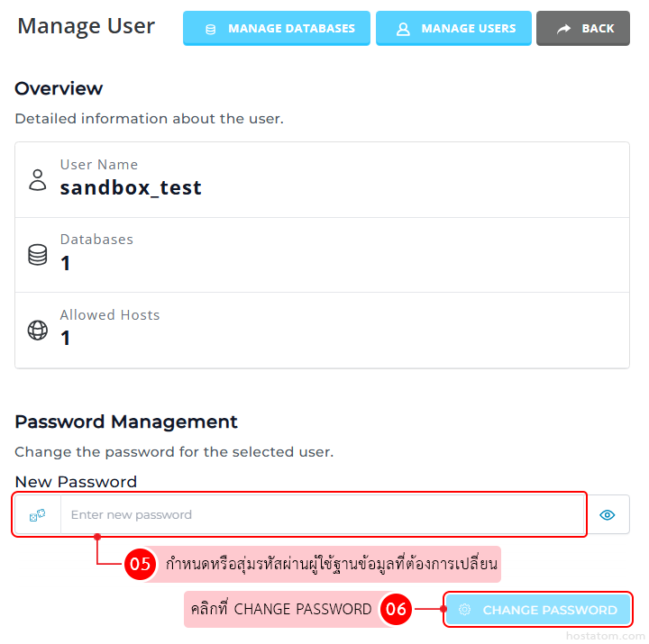Image resolution: width=649 pixels, height=644 pixels.
Task: Click the Overview section heading
Action: coord(59,88)
